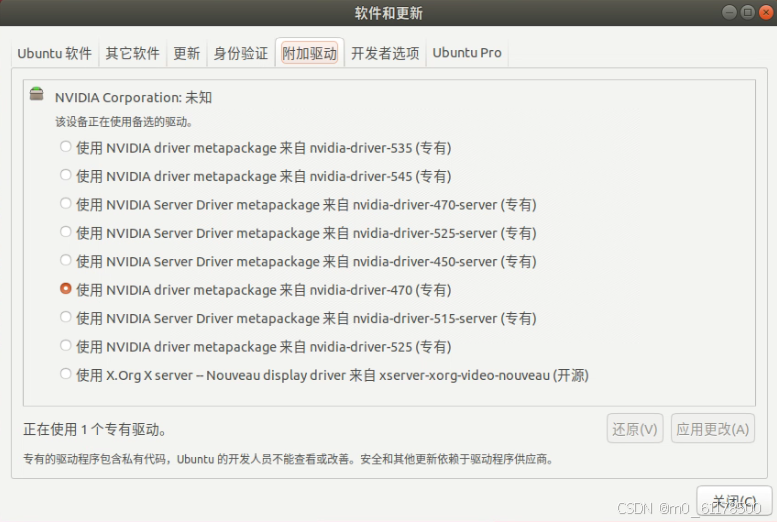Click the 还原(V) revert button

tap(635, 428)
